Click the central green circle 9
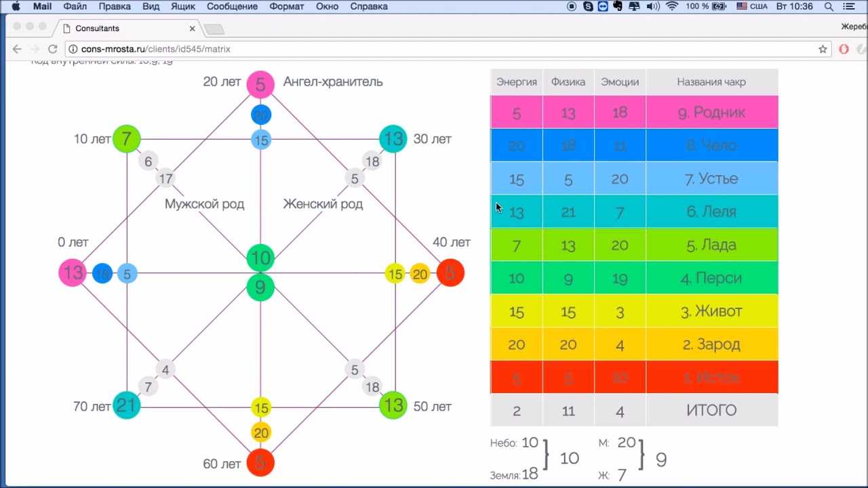Viewport: 868px width, 488px height. click(260, 288)
